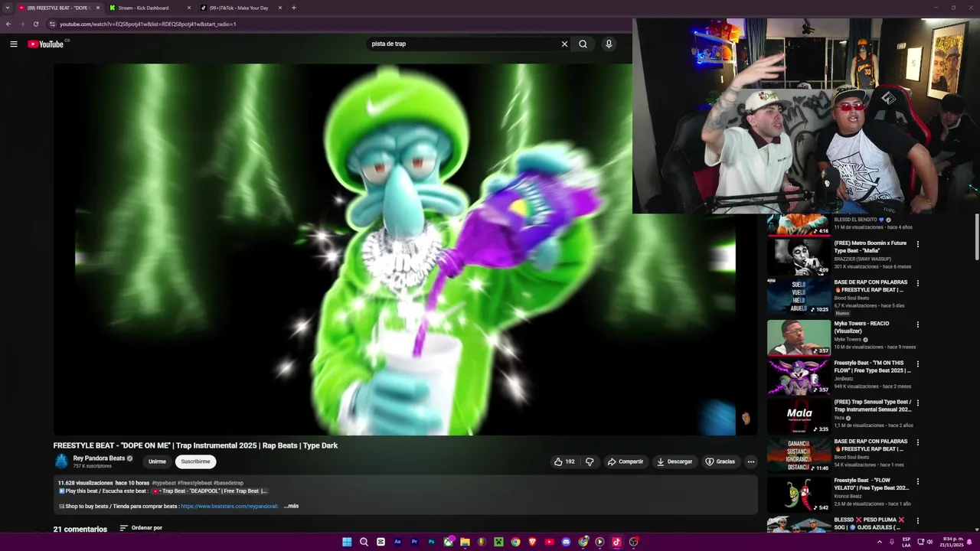Viewport: 980px width, 551px height.
Task: Launch Premiere Pro from the taskbar
Action: [414, 542]
